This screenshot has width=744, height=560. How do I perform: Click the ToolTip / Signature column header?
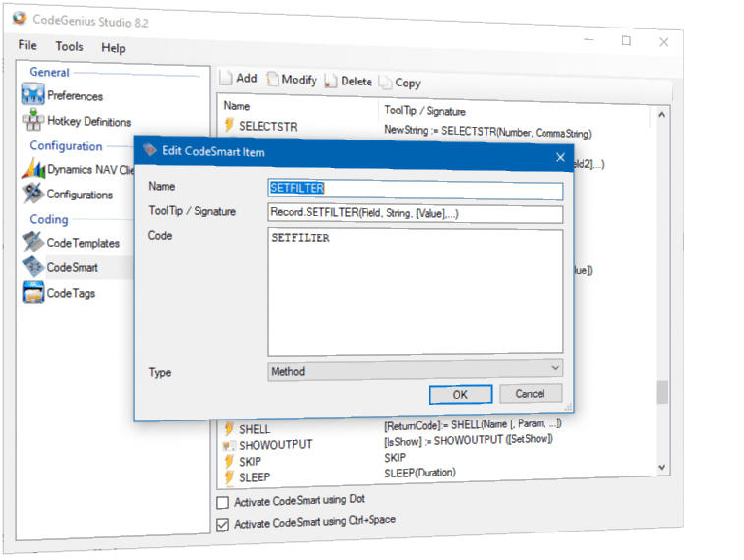pos(425,110)
